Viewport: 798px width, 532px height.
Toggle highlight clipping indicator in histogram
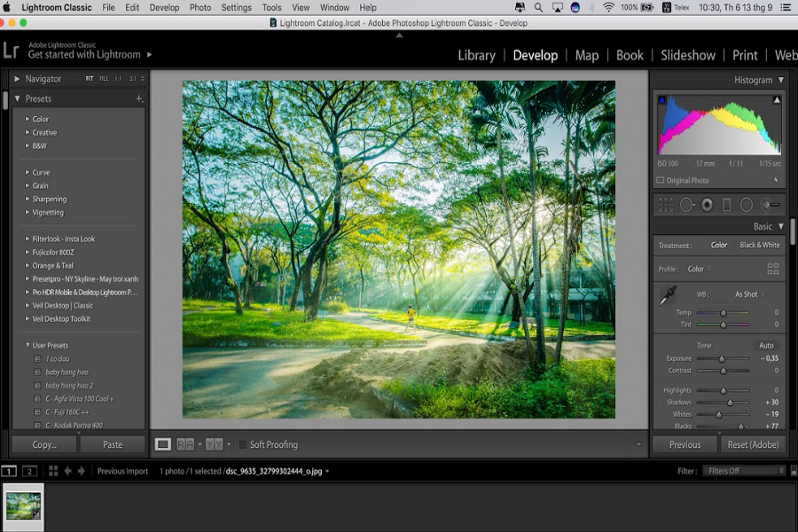click(777, 100)
